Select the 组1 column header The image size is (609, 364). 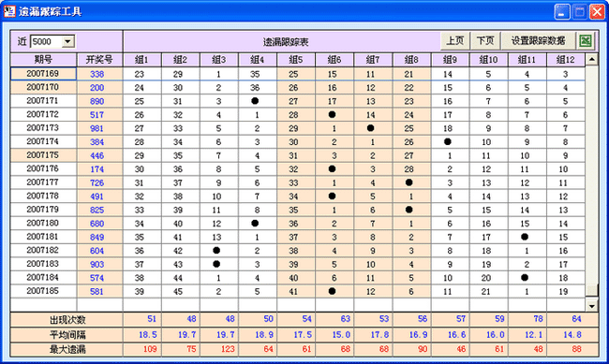[141, 60]
